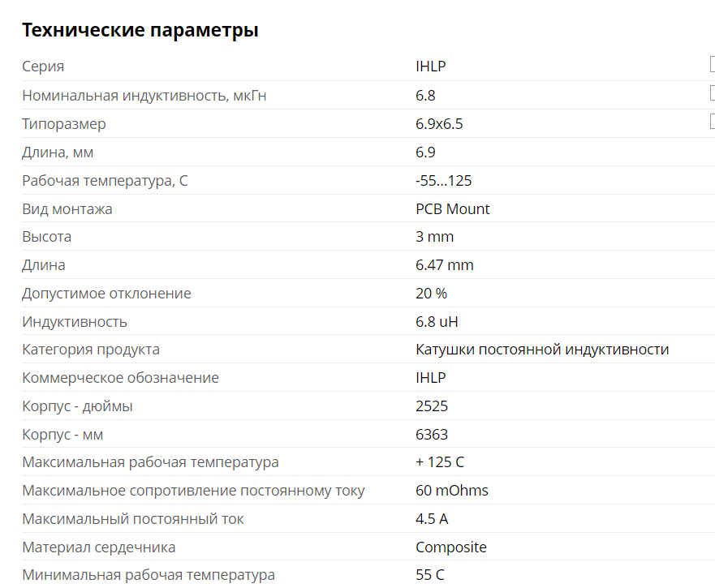Toggle checkbox for Номинальная индуктивность row

712,93
